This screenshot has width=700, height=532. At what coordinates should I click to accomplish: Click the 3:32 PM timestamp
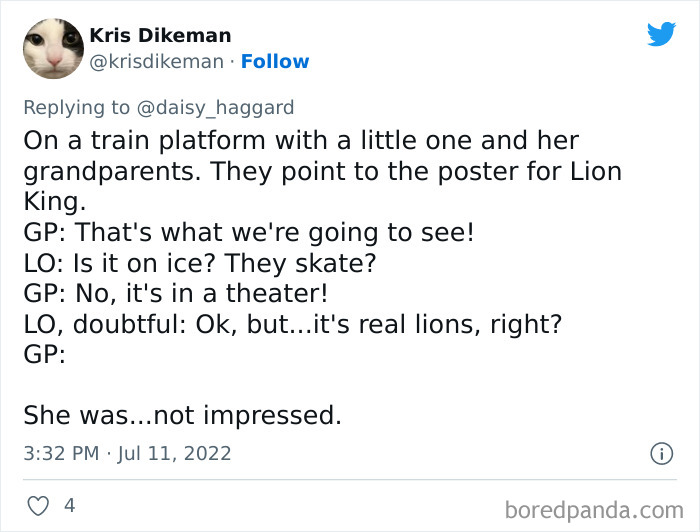click(x=61, y=453)
